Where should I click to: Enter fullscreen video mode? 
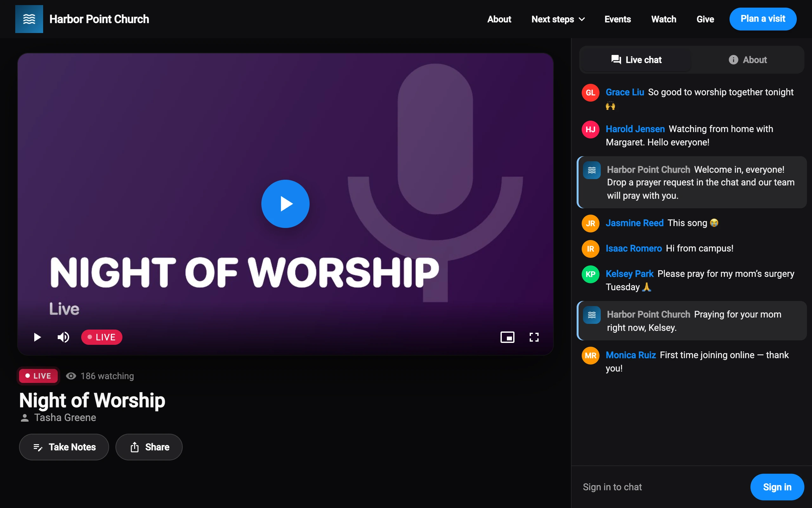pos(534,337)
